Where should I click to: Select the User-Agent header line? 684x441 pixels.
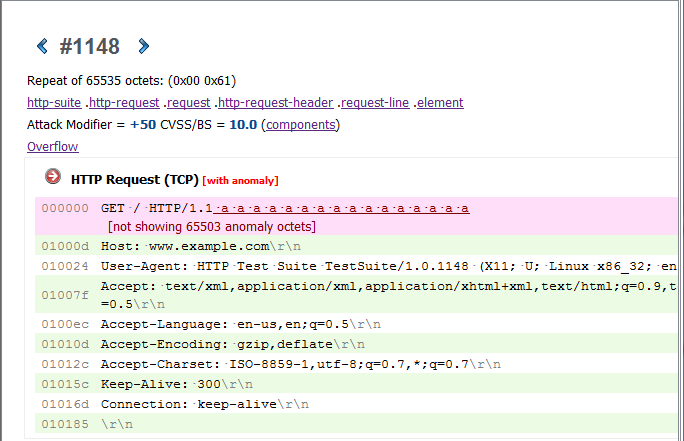389,267
